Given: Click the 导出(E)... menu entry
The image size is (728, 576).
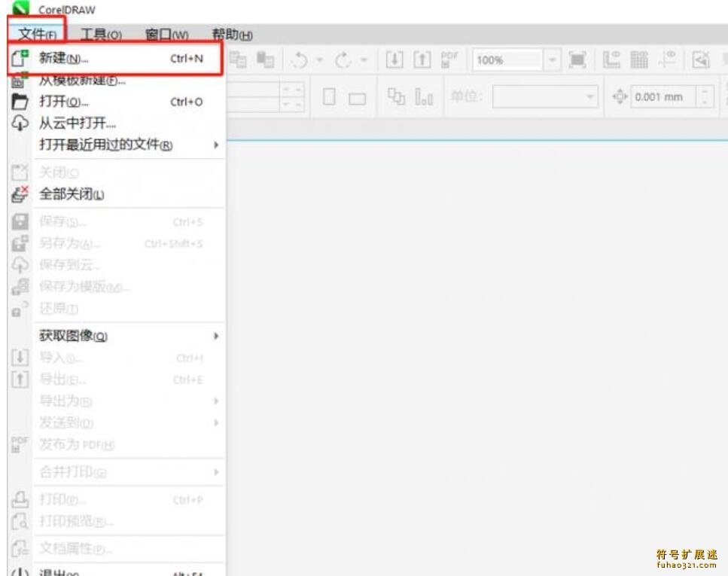Looking at the screenshot, I should pos(115,379).
